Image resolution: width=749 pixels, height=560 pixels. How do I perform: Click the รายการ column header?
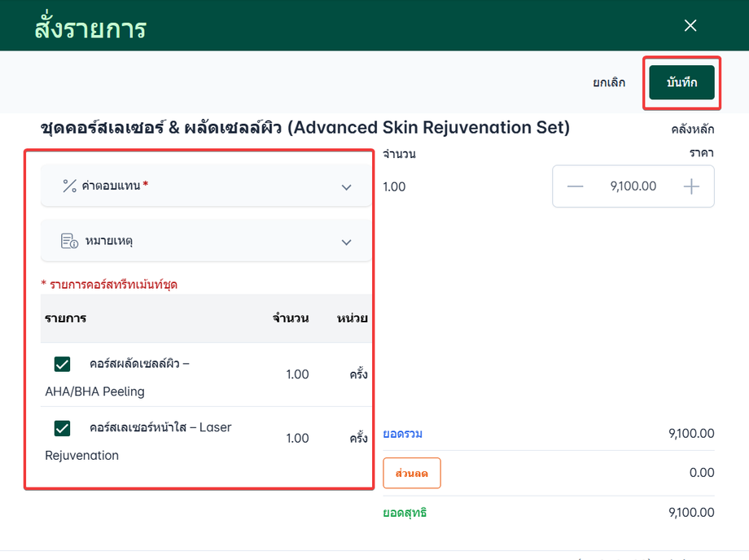(65, 318)
